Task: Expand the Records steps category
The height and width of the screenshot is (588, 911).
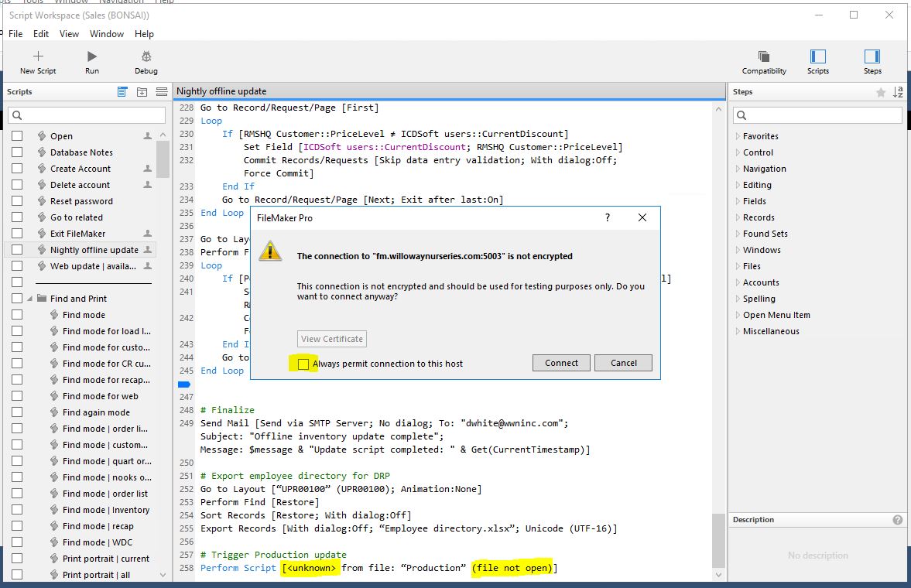Action: tap(738, 217)
